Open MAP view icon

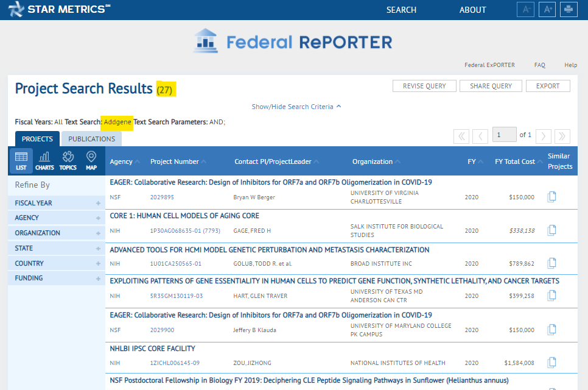coord(91,161)
